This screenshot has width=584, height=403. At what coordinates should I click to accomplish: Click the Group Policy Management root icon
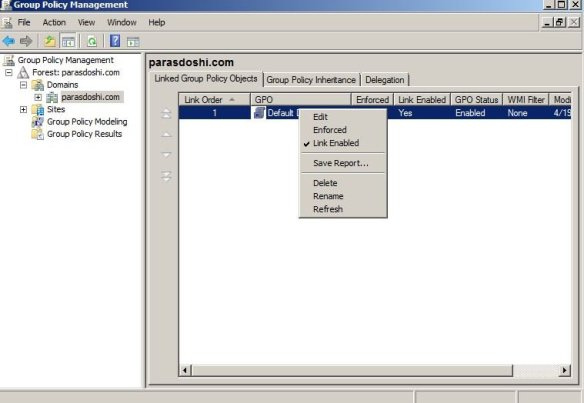[9, 60]
